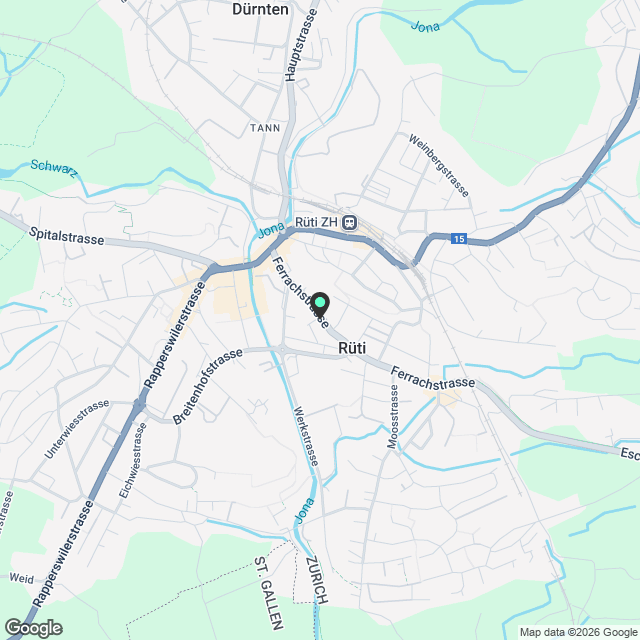Image resolution: width=640 pixels, height=640 pixels.
Task: Click the teal location pin marker
Action: (320, 304)
